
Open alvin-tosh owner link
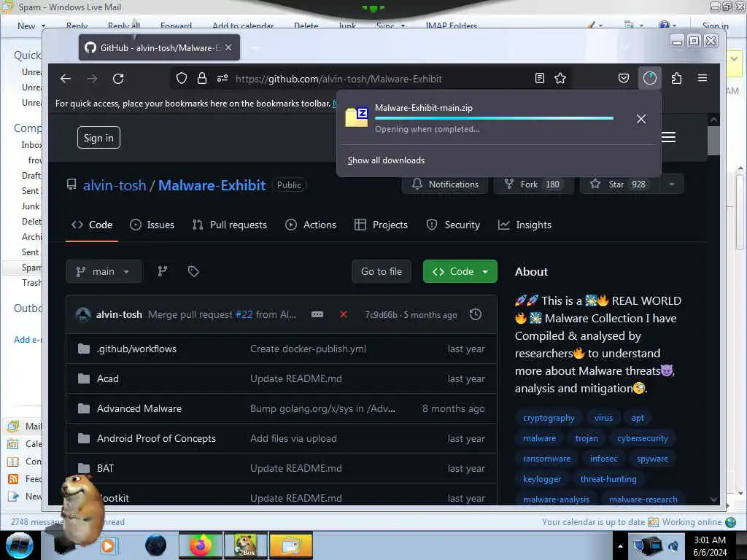point(115,185)
